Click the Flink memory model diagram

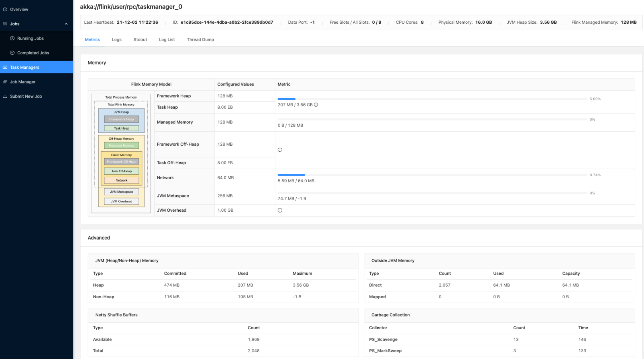pos(121,153)
